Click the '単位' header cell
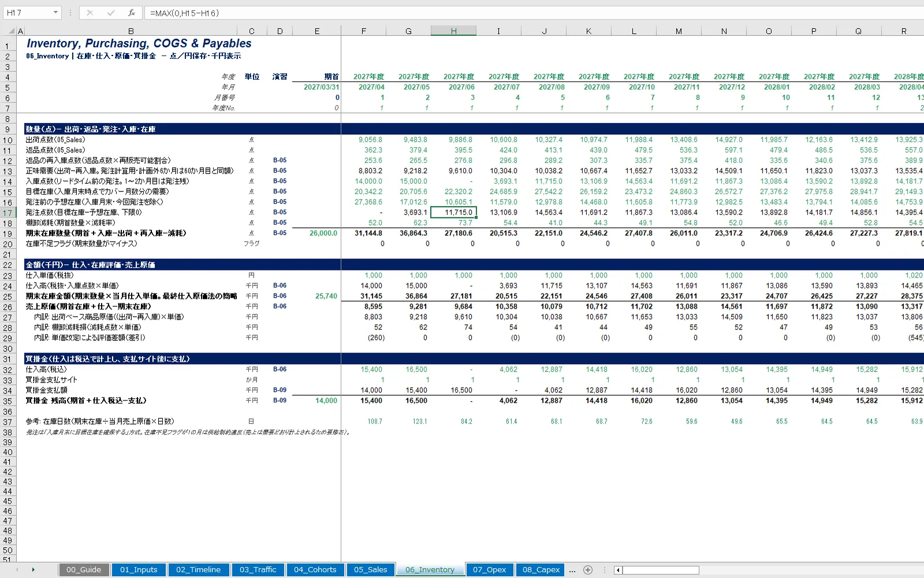This screenshot has height=578, width=924. pos(252,76)
